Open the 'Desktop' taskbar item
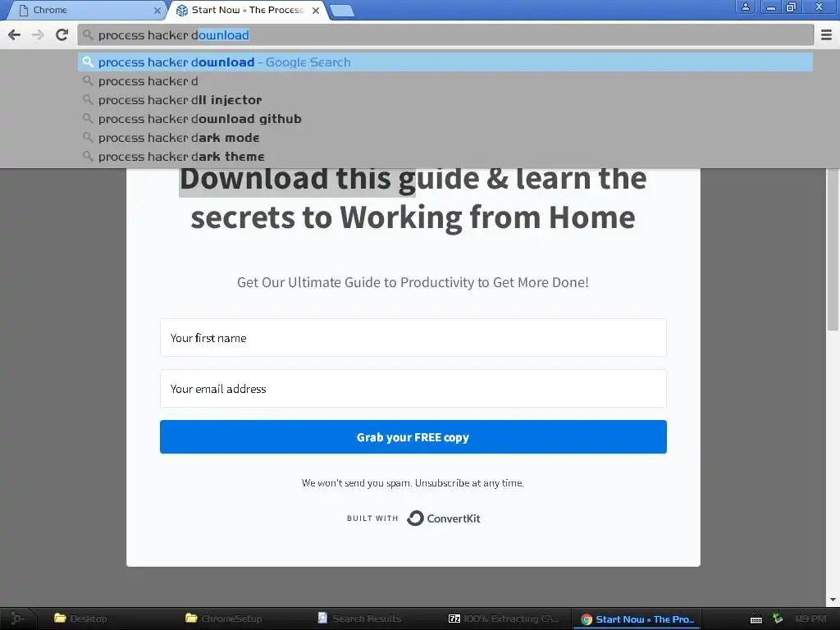Screen dimensions: 840x630 click(81, 619)
